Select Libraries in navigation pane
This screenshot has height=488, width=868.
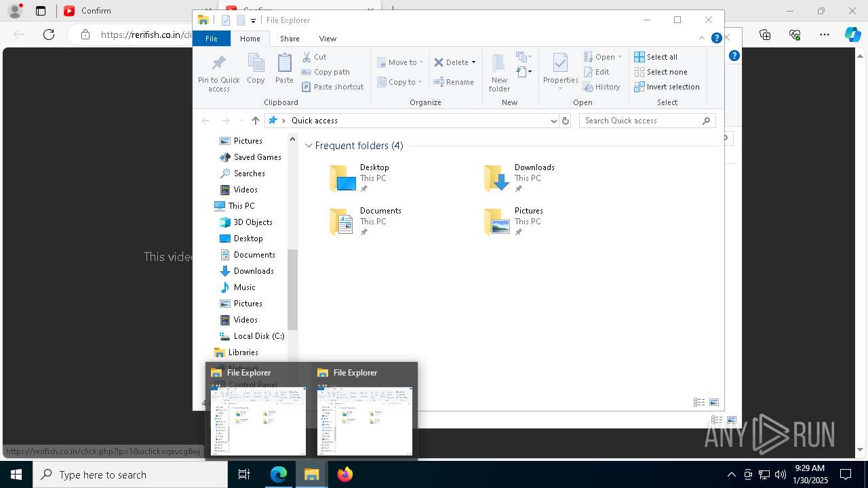(237, 352)
